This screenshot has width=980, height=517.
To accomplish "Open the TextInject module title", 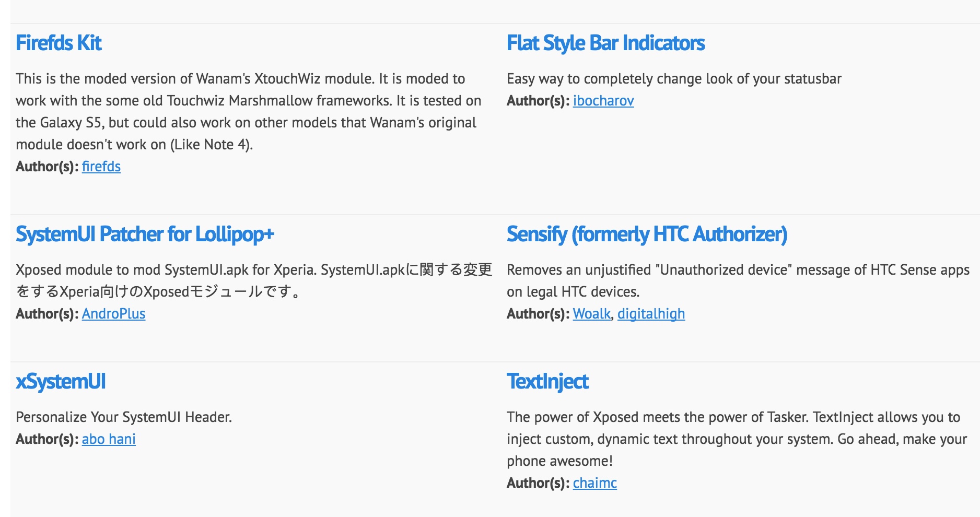I will [547, 381].
